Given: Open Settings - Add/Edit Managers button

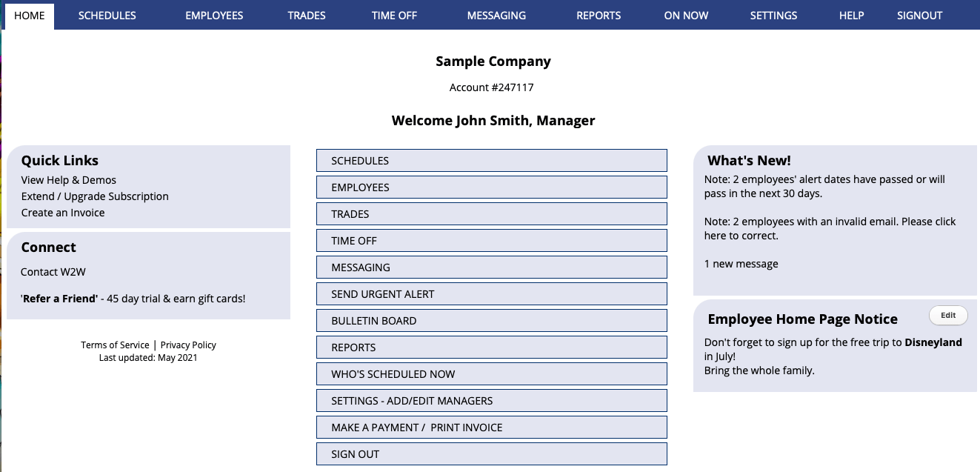Looking at the screenshot, I should click(x=491, y=401).
